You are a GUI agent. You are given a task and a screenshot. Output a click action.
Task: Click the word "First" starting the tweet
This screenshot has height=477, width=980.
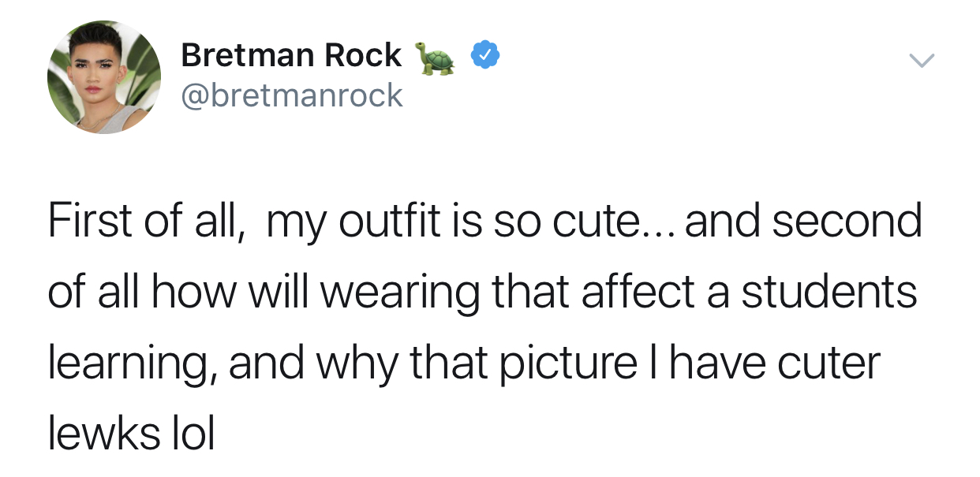click(x=91, y=221)
